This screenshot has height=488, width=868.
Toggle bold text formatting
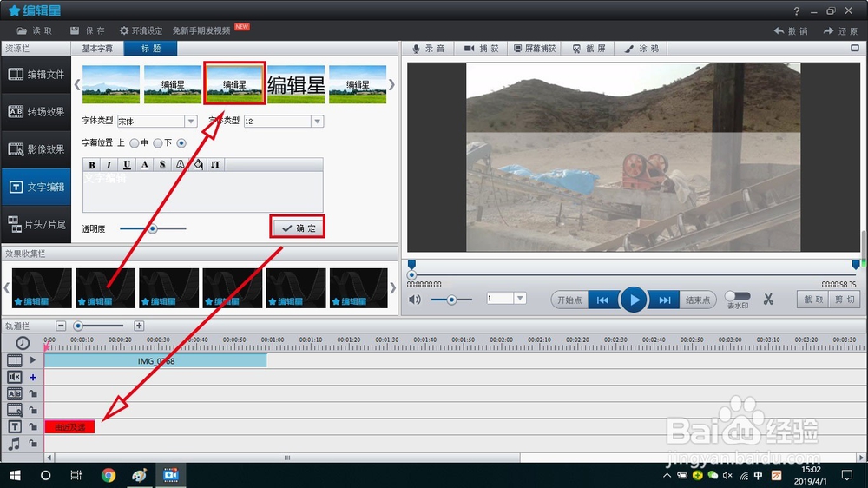92,164
